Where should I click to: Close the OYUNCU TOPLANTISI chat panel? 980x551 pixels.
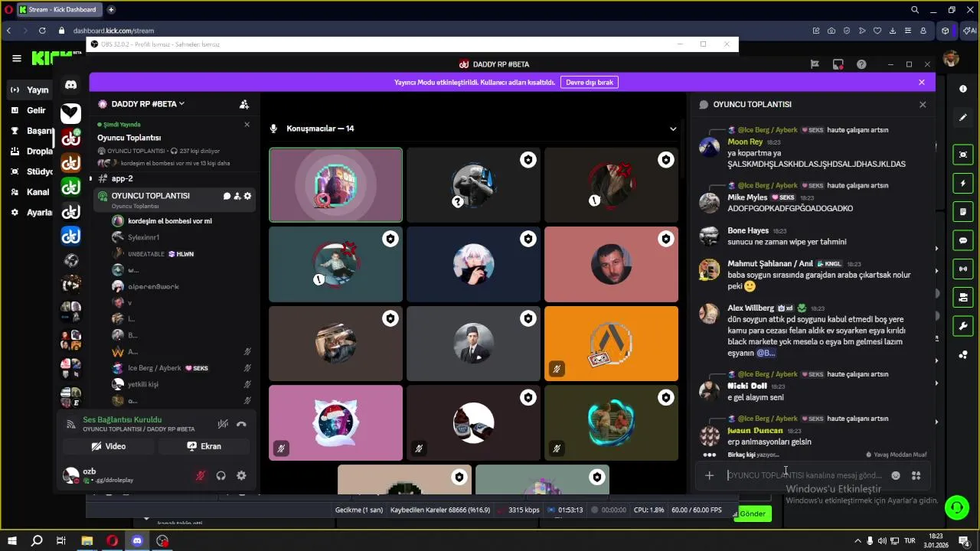(x=923, y=104)
